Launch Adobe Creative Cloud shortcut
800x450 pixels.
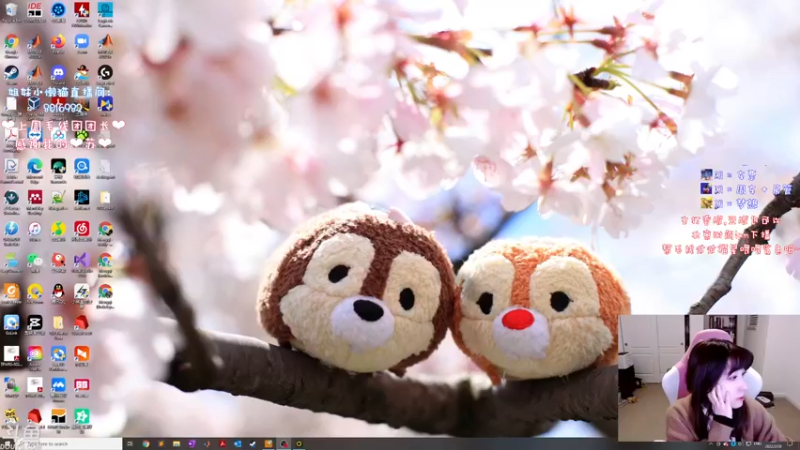35,354
